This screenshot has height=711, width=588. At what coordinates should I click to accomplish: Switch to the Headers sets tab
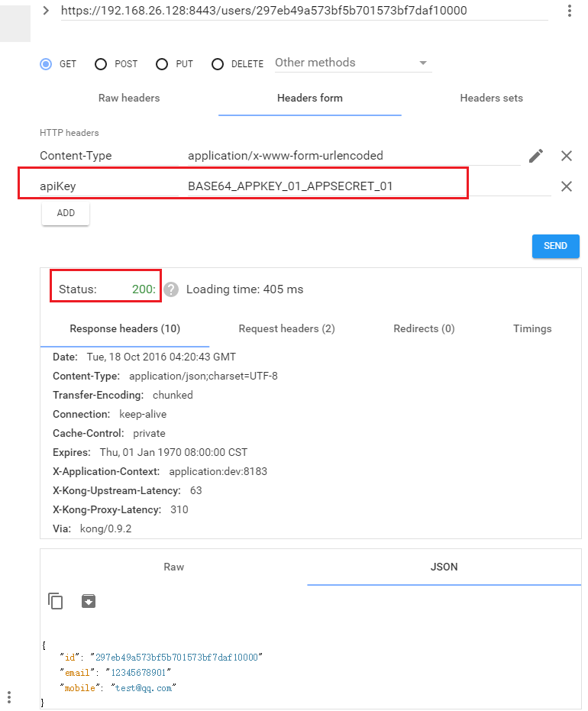point(491,98)
